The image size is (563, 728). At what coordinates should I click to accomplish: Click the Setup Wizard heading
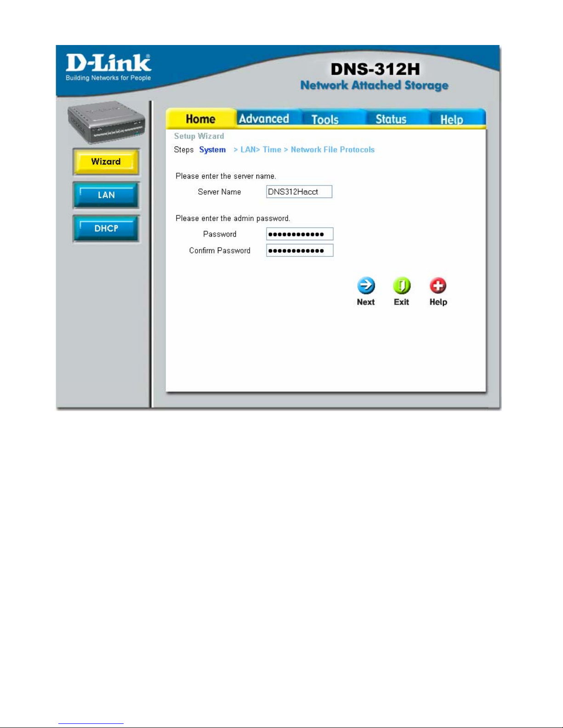pos(199,136)
